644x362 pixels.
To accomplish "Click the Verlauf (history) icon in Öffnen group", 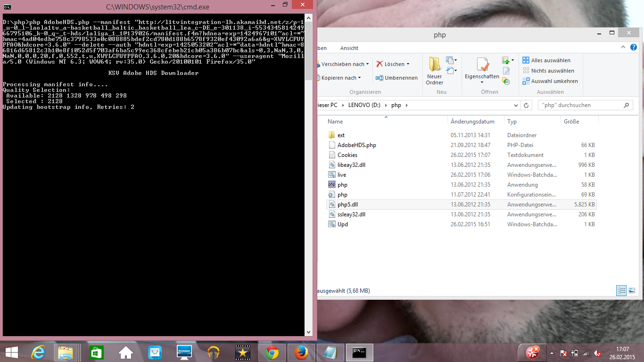I will click(x=506, y=81).
